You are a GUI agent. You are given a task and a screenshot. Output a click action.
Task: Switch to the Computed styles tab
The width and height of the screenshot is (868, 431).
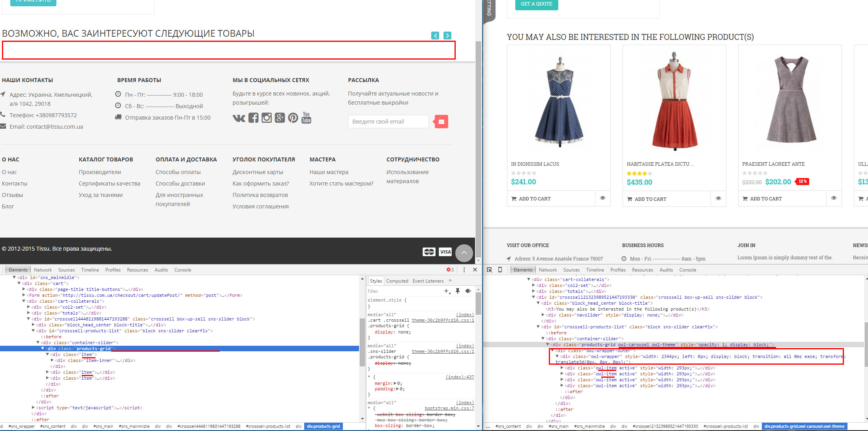point(397,281)
